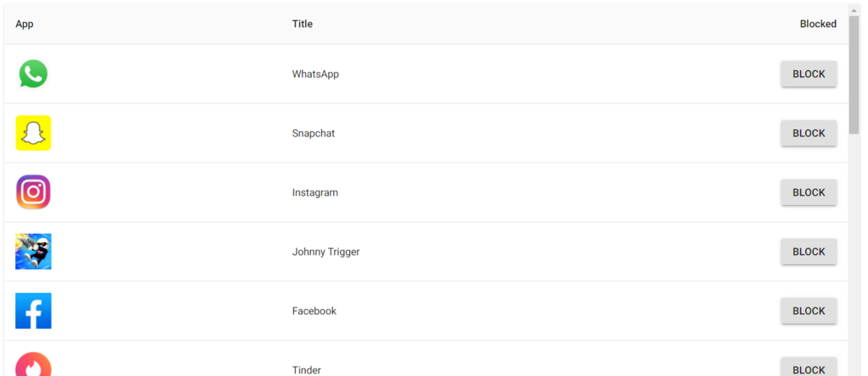
Task: Sort by the Title column header
Action: click(x=303, y=24)
